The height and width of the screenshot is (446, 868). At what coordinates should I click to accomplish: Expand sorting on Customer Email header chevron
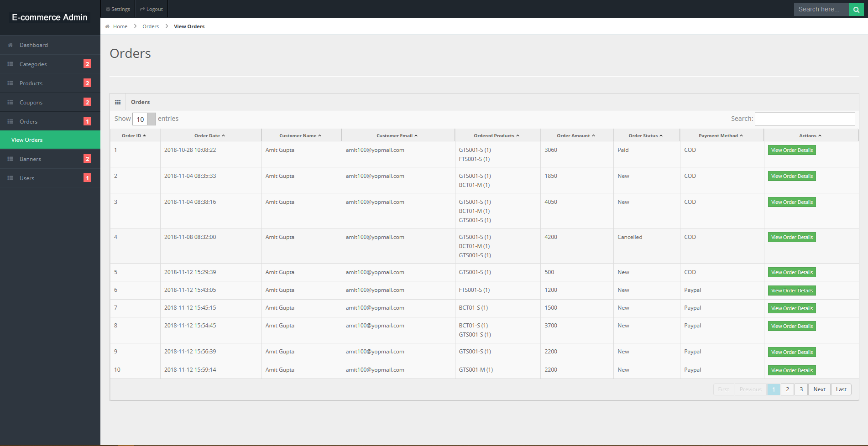416,135
